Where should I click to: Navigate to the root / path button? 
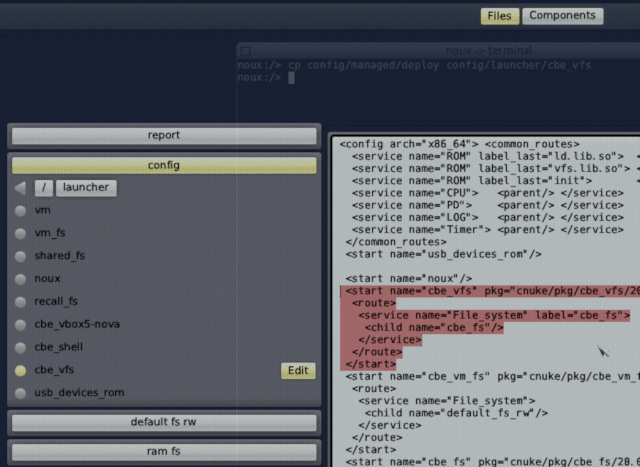[x=44, y=188]
